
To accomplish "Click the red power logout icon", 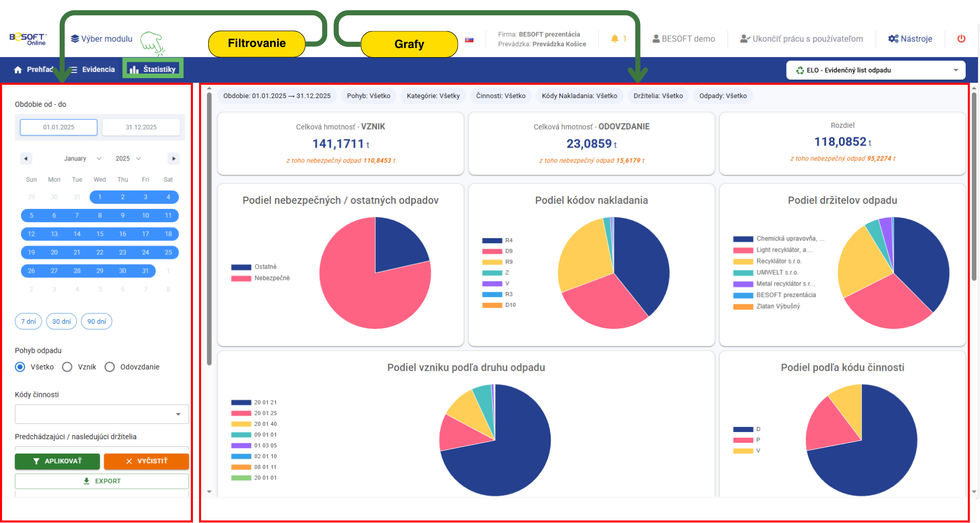I will tap(961, 39).
